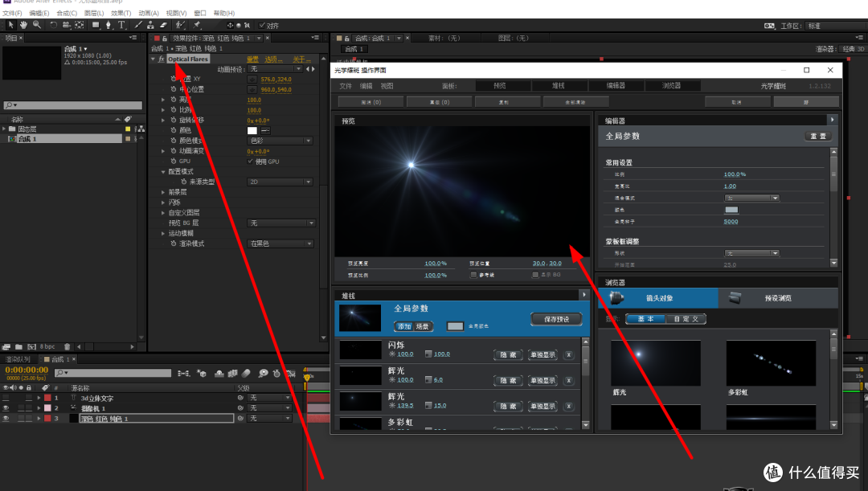Toggle visibility of layer 3 solid
This screenshot has height=491, width=868.
(6, 419)
